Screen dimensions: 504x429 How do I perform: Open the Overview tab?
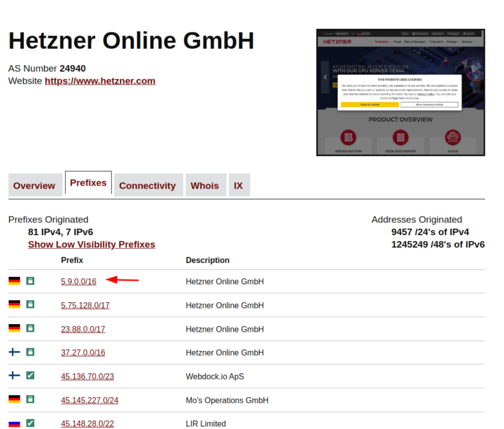[35, 186]
